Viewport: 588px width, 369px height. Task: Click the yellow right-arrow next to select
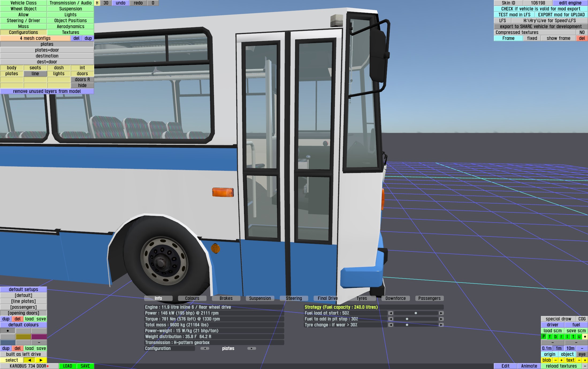pos(41,360)
